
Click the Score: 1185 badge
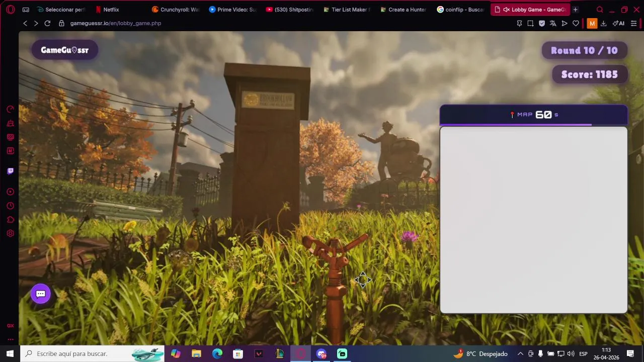[x=589, y=74]
